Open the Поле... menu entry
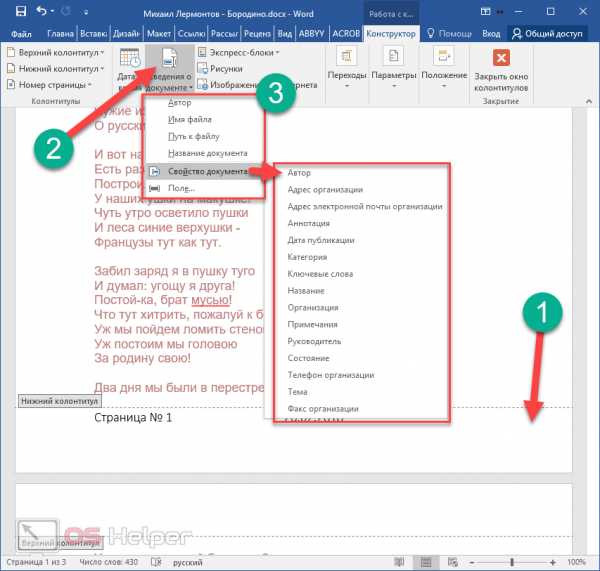This screenshot has width=600, height=571. [x=181, y=188]
